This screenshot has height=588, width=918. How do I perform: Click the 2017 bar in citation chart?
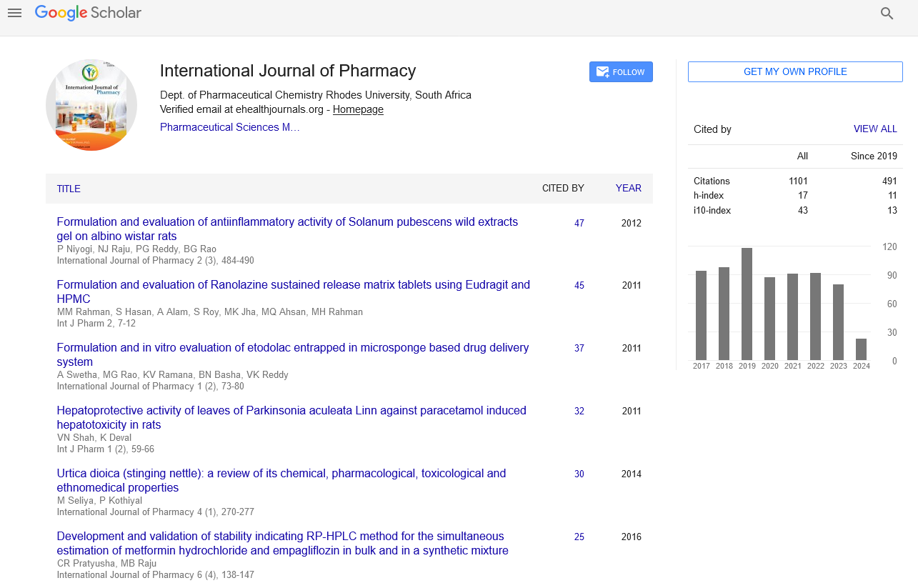pos(701,315)
